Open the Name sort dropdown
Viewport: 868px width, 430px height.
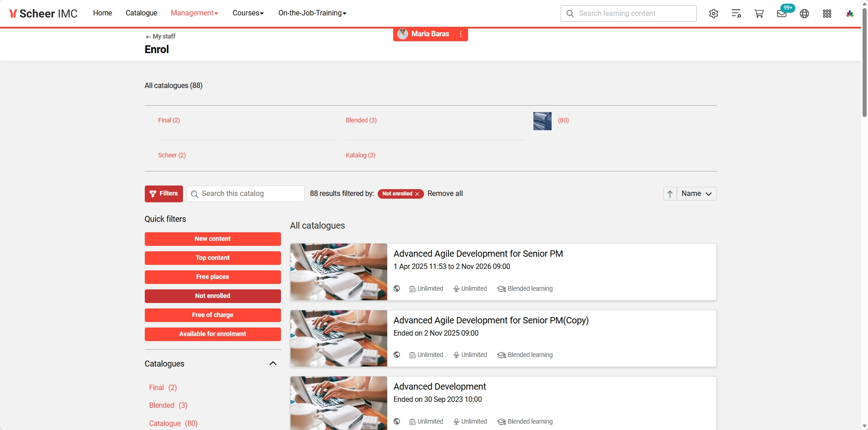pyautogui.click(x=697, y=194)
